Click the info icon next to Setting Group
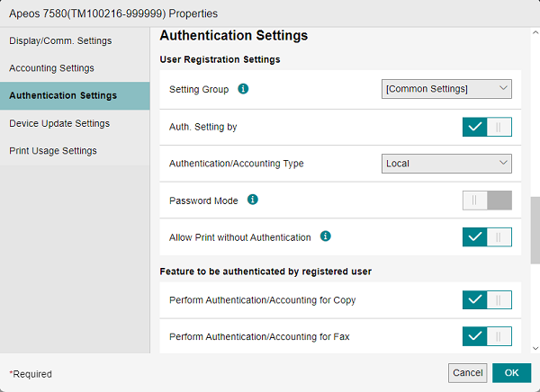The image size is (540, 392). tap(243, 89)
